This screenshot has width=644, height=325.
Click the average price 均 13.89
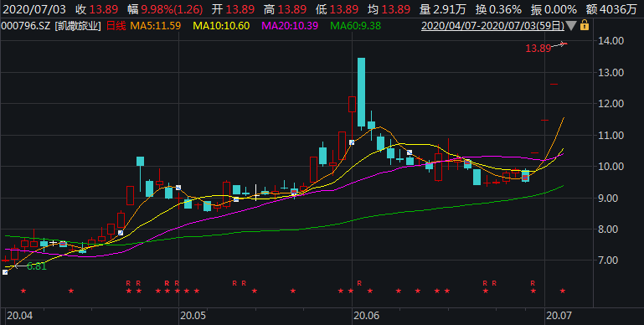tap(389, 9)
